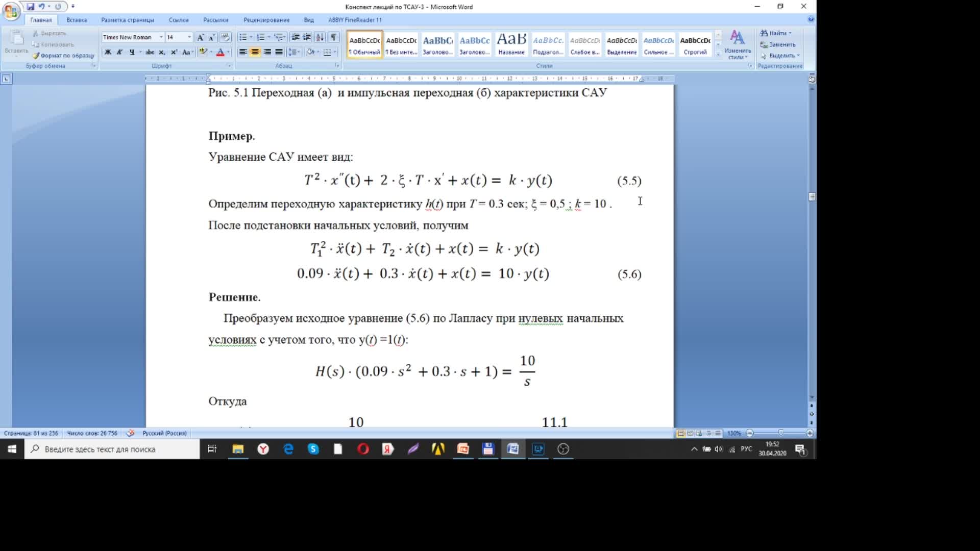This screenshot has width=980, height=551.
Task: Open the font name dropdown Times New Roman
Action: tap(161, 37)
